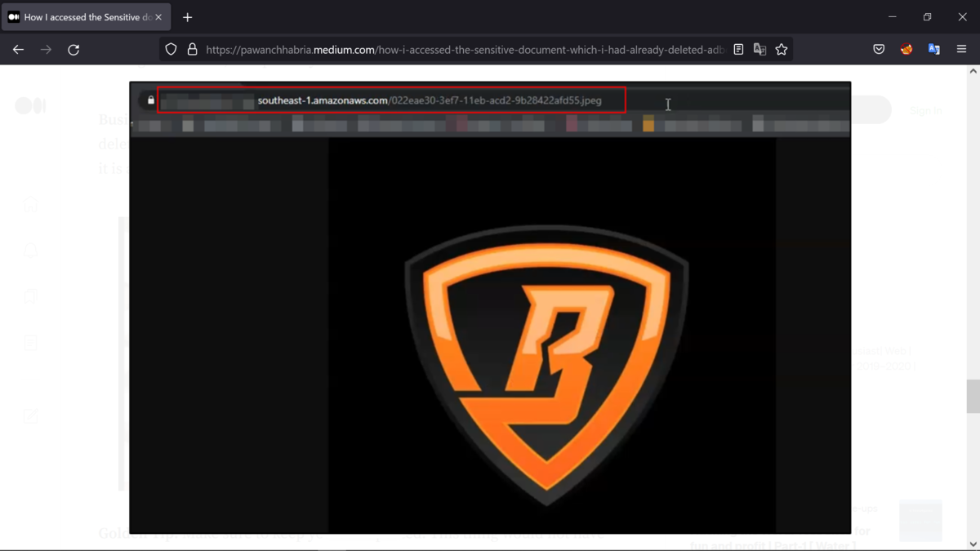
Task: Reload the current Medium page
Action: click(73, 50)
